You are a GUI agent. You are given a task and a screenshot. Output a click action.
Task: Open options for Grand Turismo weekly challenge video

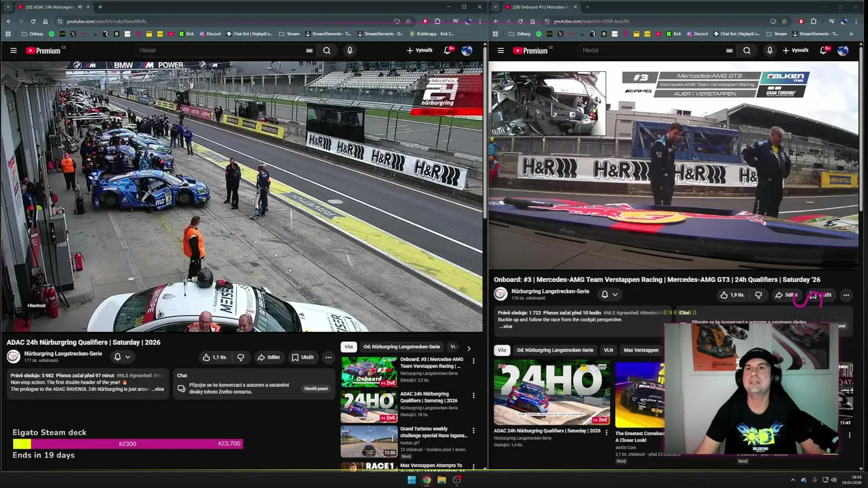[x=473, y=430]
